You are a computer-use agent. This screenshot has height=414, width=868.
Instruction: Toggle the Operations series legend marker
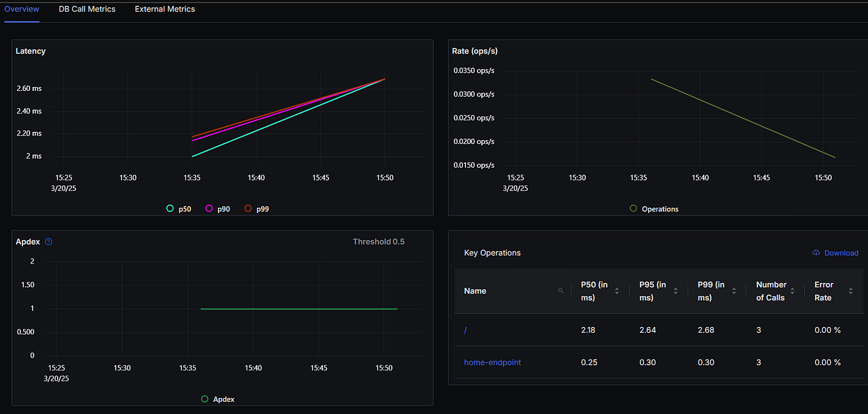[633, 209]
